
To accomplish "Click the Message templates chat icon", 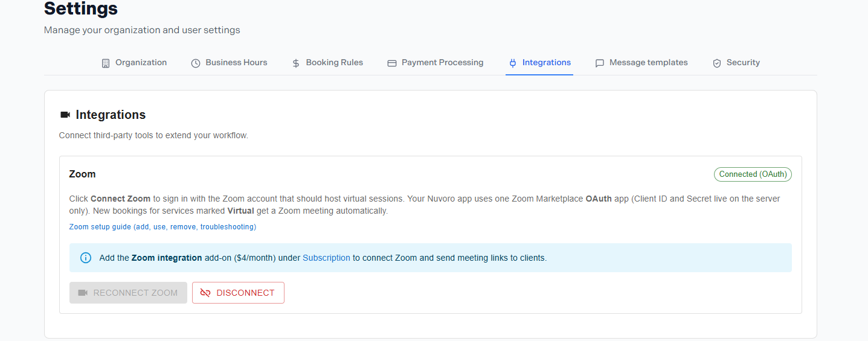I will point(600,63).
